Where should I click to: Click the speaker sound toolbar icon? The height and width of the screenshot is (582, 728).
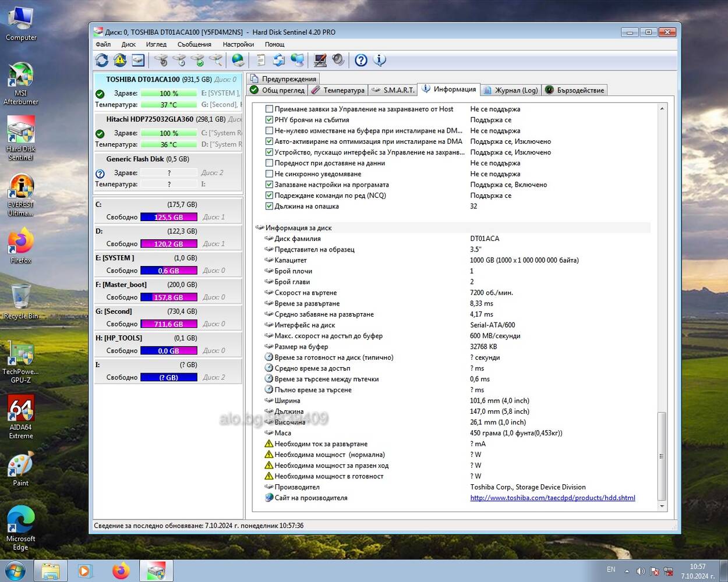[x=338, y=60]
